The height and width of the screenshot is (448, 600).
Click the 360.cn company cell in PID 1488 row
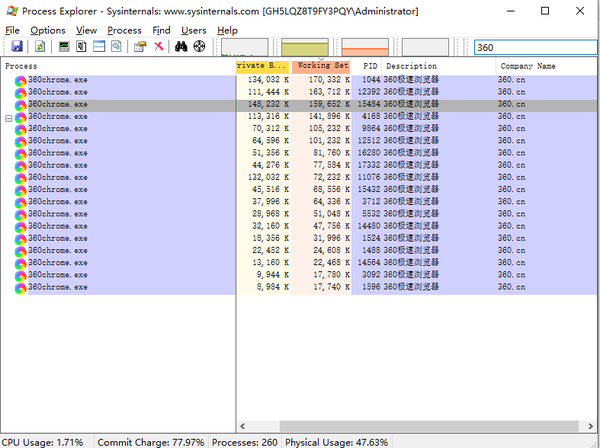[x=511, y=250]
